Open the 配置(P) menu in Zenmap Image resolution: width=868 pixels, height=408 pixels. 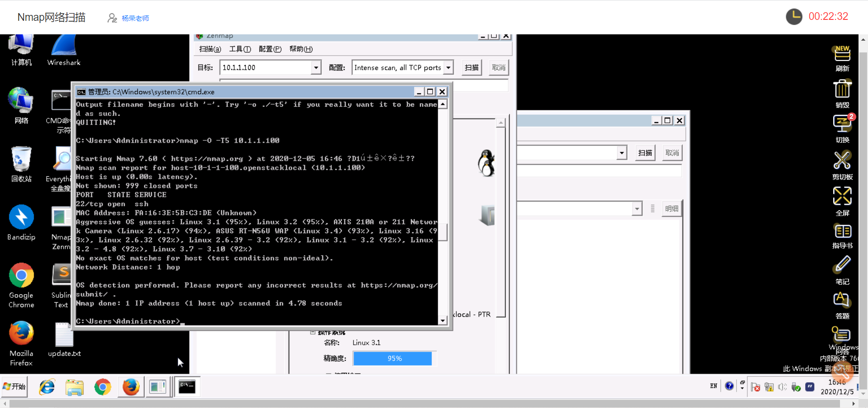tap(270, 49)
